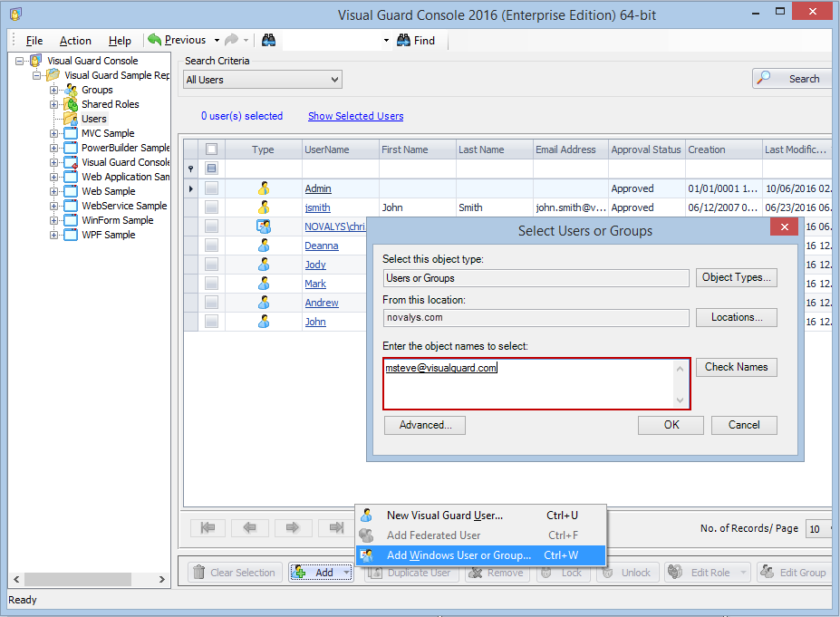The width and height of the screenshot is (840, 617).
Task: Open the Action menu
Action: [75, 41]
